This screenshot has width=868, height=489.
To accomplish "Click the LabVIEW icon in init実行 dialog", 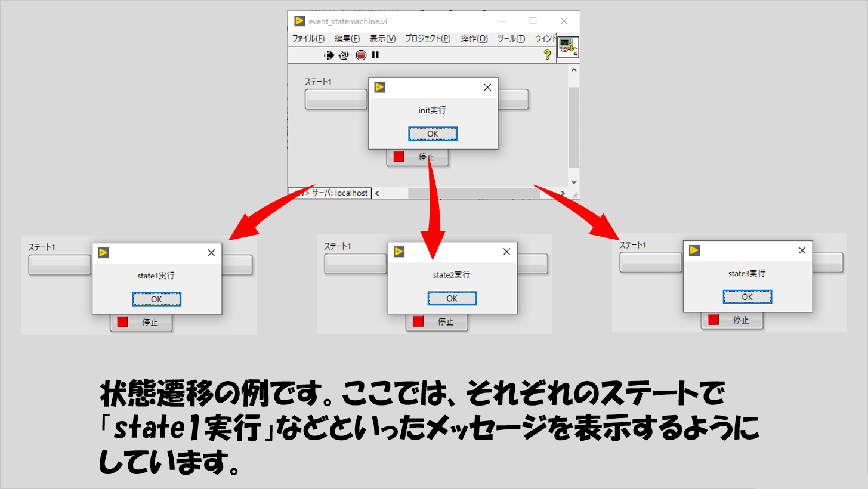I will pyautogui.click(x=379, y=88).
